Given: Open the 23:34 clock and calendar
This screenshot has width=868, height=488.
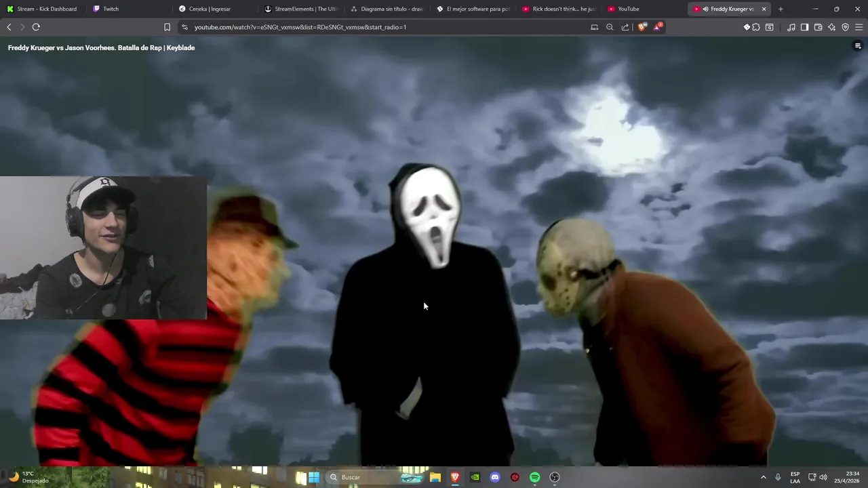Looking at the screenshot, I should (846, 477).
